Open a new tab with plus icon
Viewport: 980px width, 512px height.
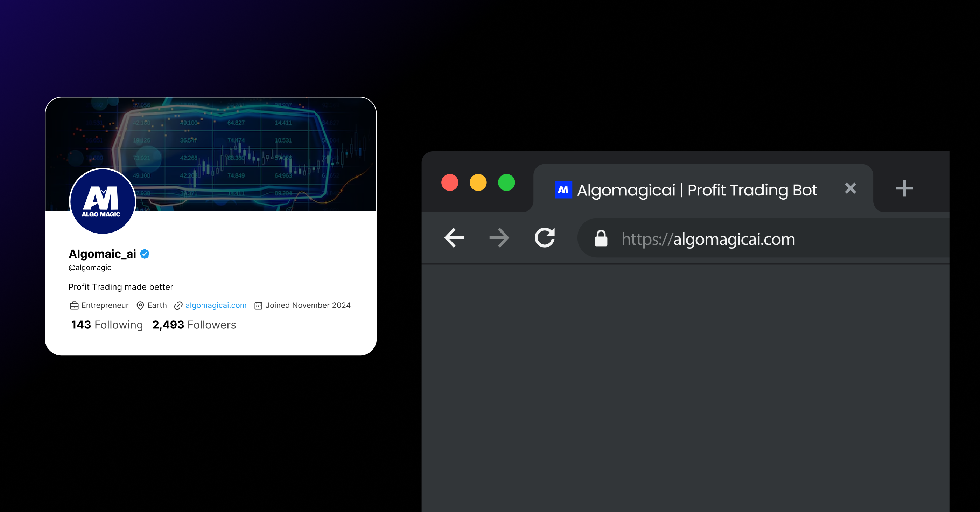point(904,188)
